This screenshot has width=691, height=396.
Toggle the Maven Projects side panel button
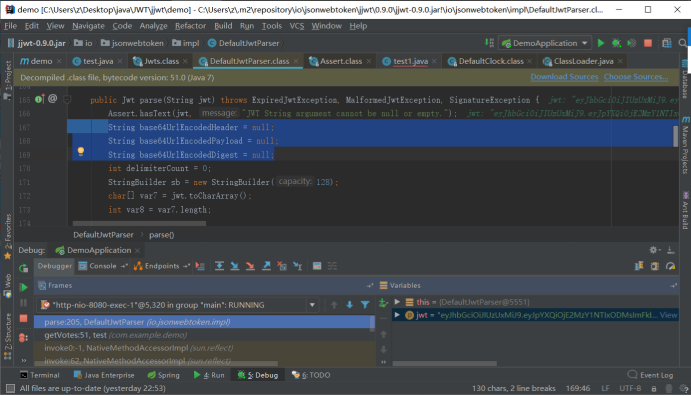point(685,145)
